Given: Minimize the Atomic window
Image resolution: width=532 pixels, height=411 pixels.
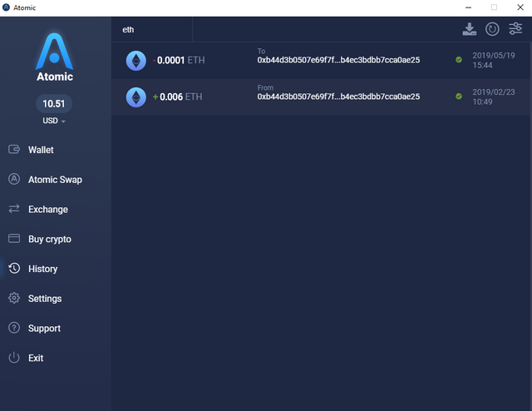Looking at the screenshot, I should (468, 7).
